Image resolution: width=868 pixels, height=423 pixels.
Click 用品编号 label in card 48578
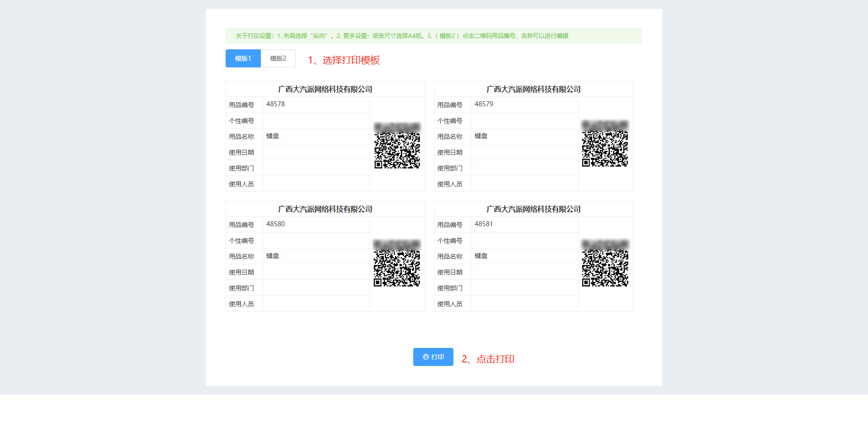point(241,105)
